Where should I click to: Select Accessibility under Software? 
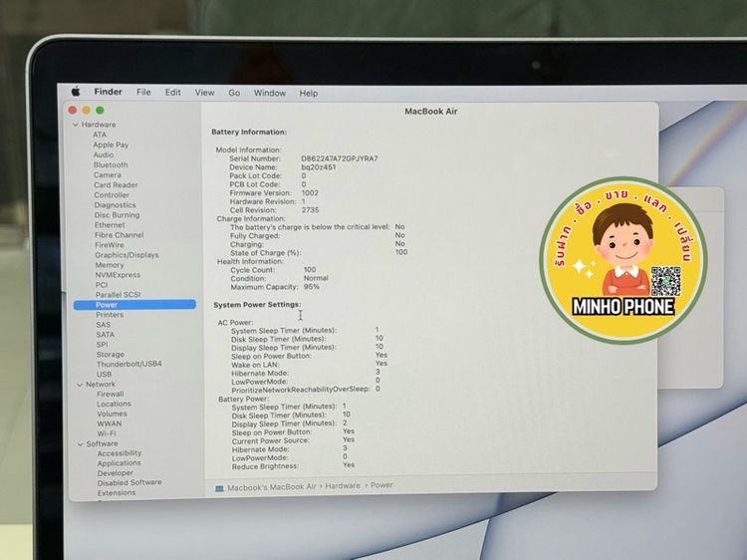(x=120, y=453)
